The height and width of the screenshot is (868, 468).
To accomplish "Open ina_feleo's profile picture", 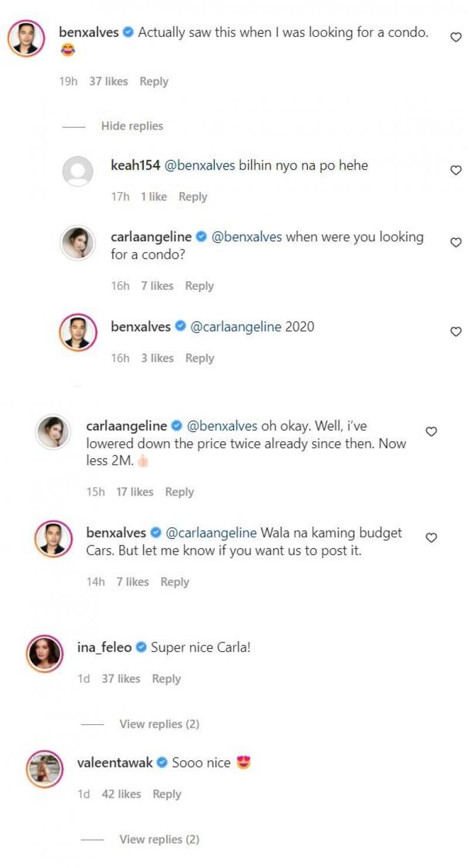I will [44, 653].
